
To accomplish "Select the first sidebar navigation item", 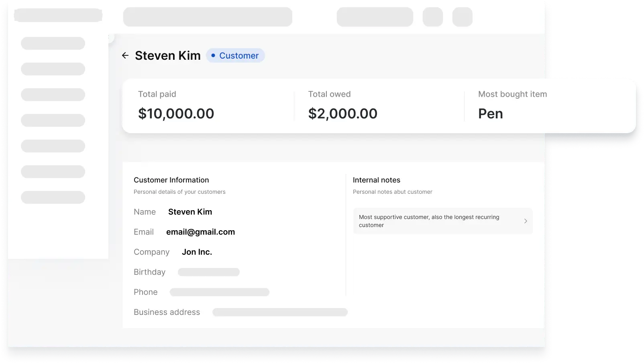I will click(53, 43).
